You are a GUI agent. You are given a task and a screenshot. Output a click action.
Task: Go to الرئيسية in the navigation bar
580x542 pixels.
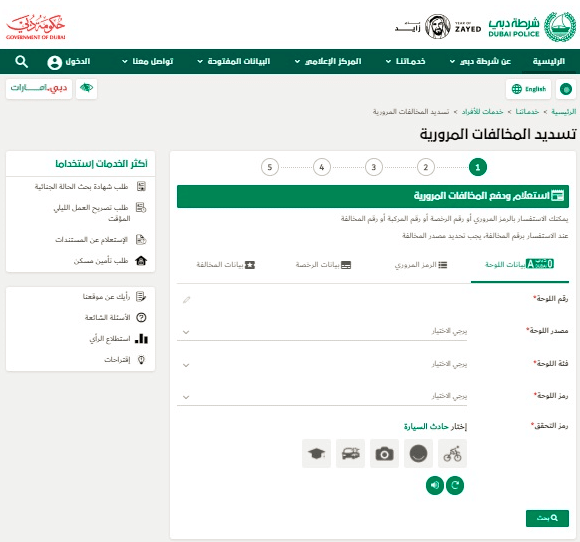(549, 61)
